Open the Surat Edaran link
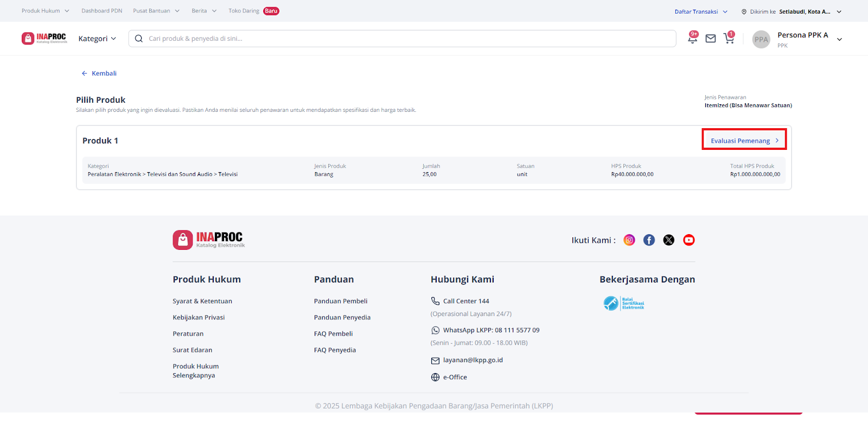868x422 pixels. [x=193, y=350]
